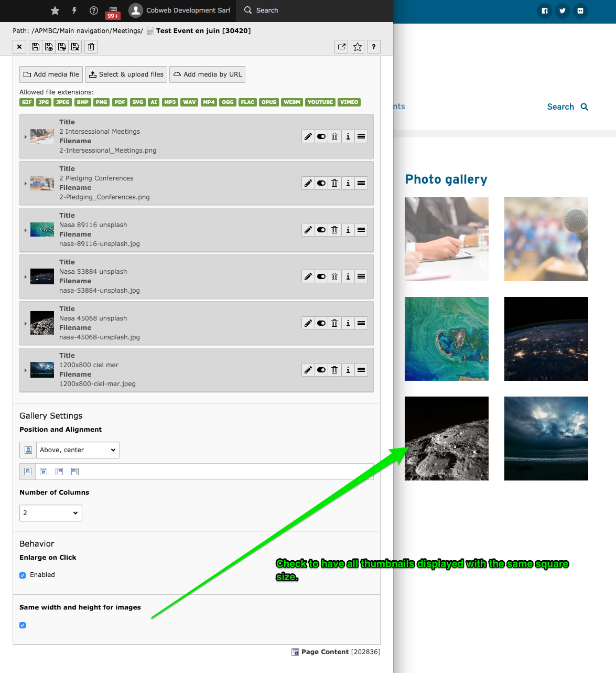
Task: Click the bookmarks star icon in top bar
Action: (55, 10)
